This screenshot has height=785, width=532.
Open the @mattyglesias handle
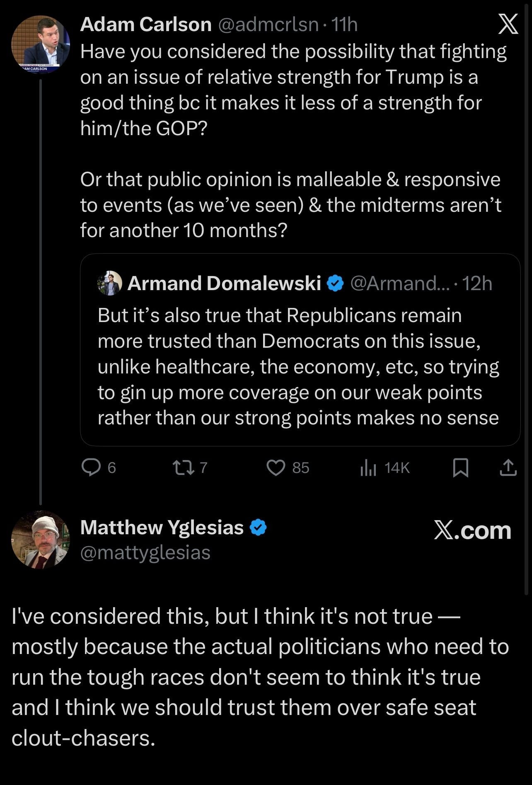(x=145, y=552)
